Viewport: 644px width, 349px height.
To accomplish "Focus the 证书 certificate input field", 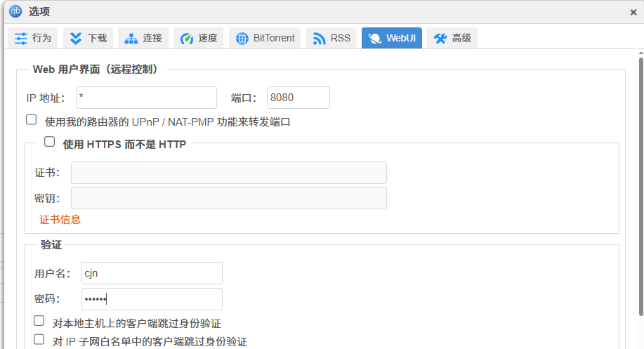I will [x=229, y=173].
